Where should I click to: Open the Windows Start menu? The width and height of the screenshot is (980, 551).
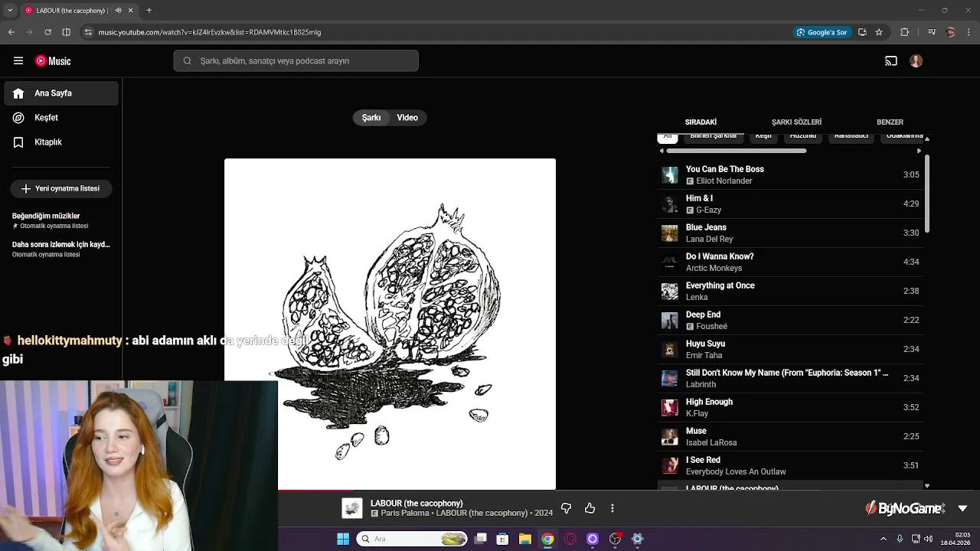pos(343,539)
